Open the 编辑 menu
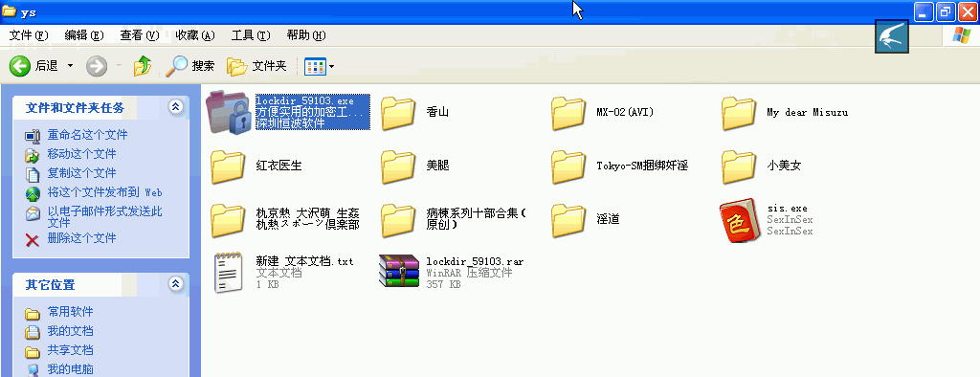 pyautogui.click(x=84, y=35)
